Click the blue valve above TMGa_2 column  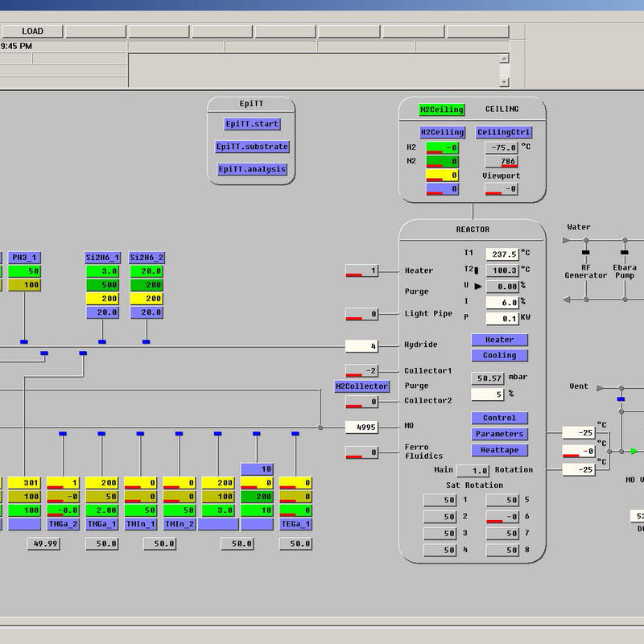click(63, 434)
